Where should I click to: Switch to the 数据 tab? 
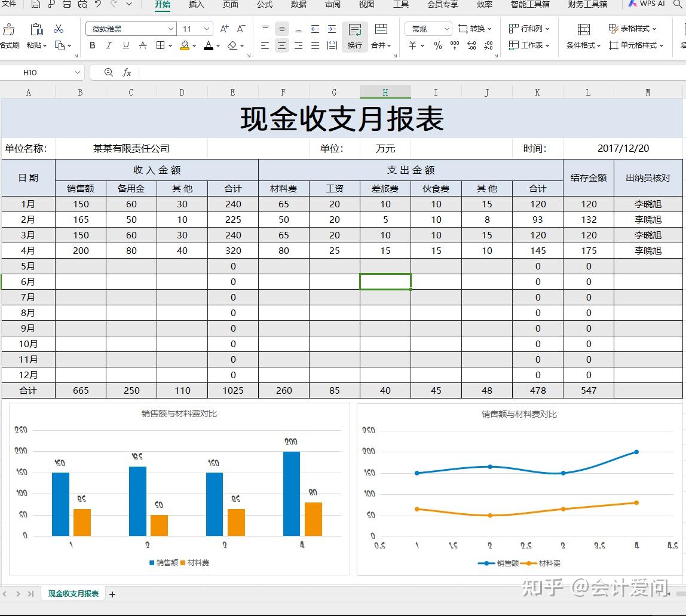(x=299, y=4)
